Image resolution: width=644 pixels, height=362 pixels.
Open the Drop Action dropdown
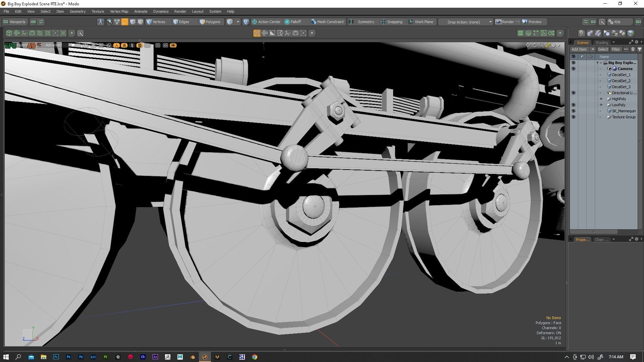pos(466,22)
